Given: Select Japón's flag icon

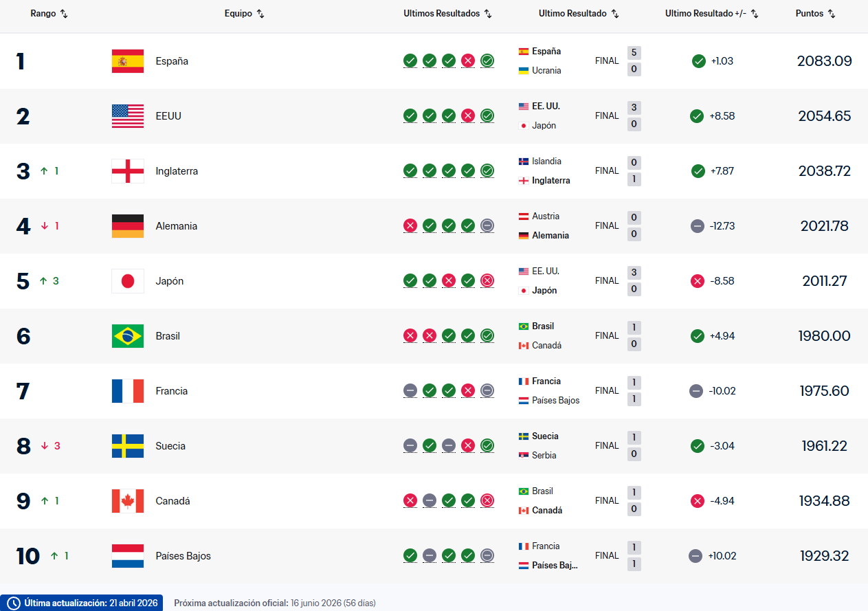Looking at the screenshot, I should click(127, 280).
